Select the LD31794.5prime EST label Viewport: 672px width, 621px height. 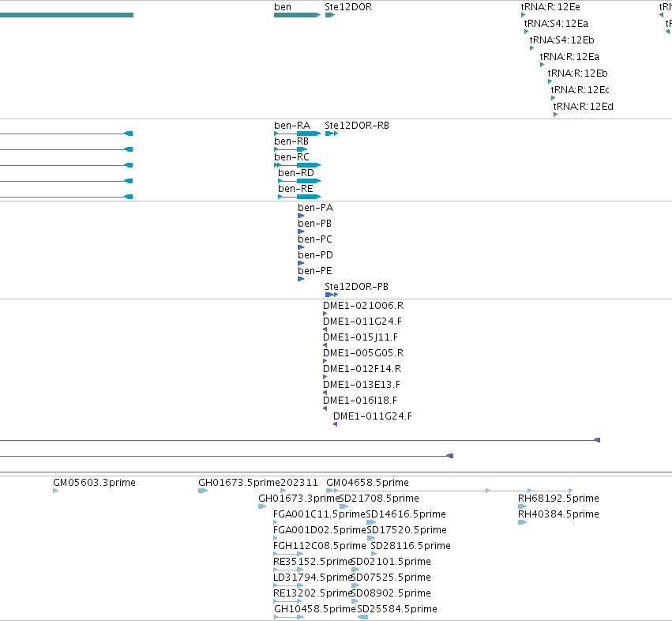pyautogui.click(x=312, y=578)
